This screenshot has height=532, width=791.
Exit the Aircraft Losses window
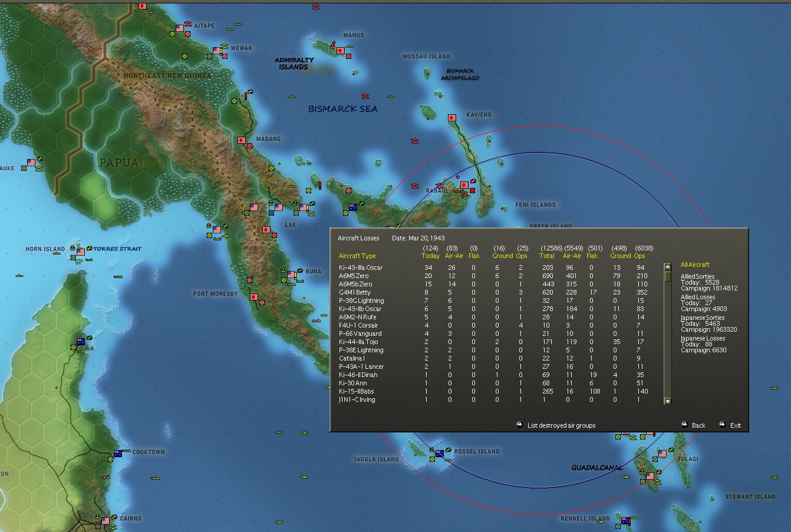736,425
